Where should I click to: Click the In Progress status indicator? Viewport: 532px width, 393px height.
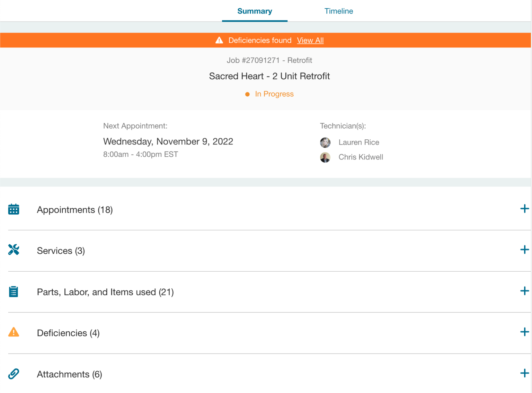pyautogui.click(x=274, y=94)
